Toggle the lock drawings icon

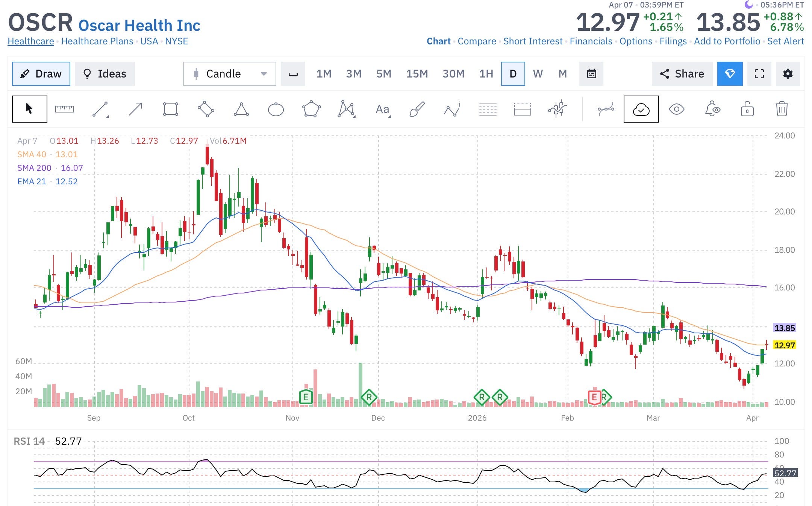[747, 109]
